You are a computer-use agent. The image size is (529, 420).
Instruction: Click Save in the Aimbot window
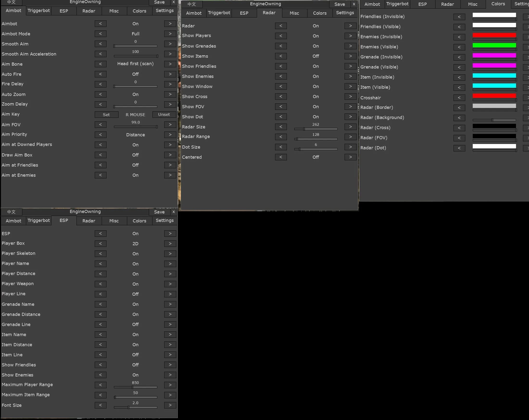pyautogui.click(x=159, y=2)
